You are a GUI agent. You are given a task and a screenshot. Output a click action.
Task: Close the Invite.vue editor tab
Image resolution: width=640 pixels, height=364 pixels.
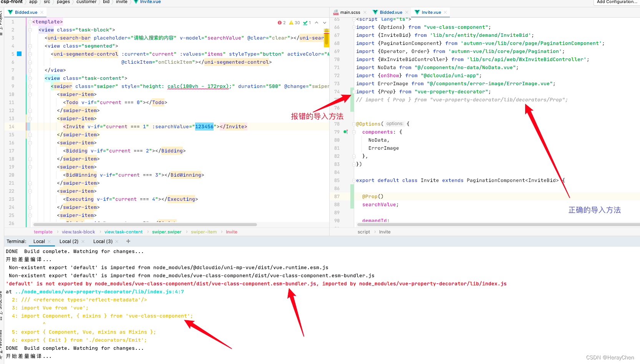pos(445,12)
